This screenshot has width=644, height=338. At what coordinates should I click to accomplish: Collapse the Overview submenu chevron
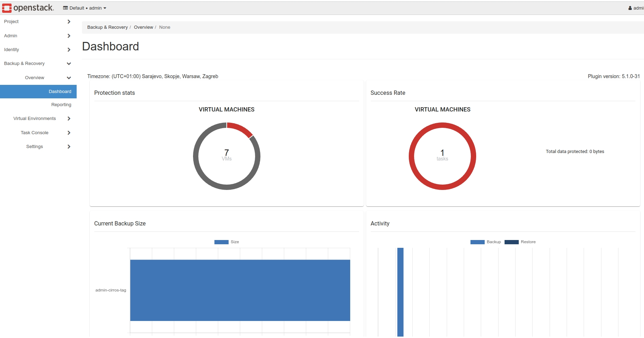[x=69, y=78]
